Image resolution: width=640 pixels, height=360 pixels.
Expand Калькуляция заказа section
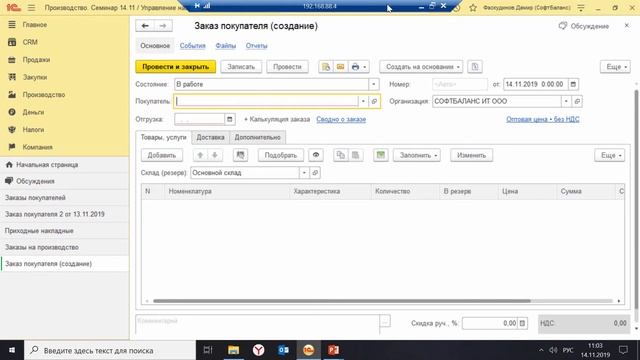[x=277, y=119]
